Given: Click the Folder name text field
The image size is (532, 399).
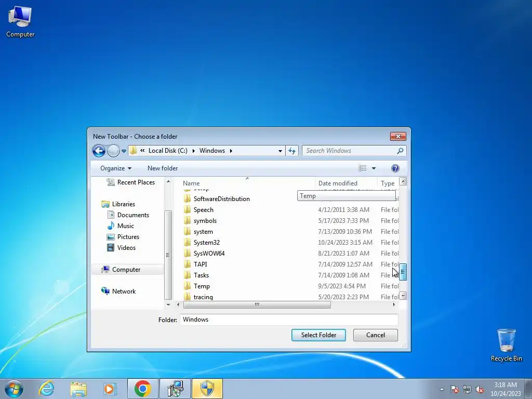Looking at the screenshot, I should (x=289, y=320).
